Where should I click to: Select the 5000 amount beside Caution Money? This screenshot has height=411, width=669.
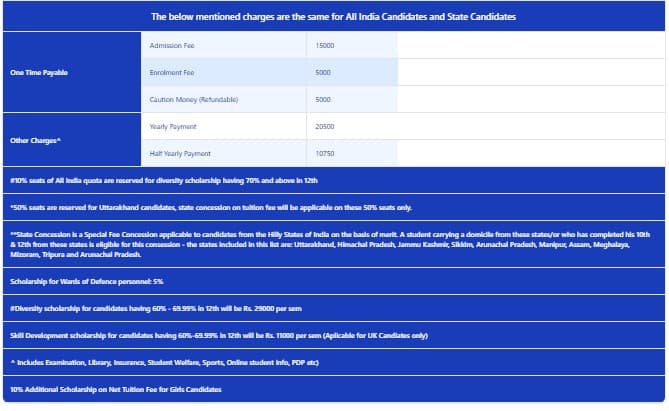[x=323, y=100]
